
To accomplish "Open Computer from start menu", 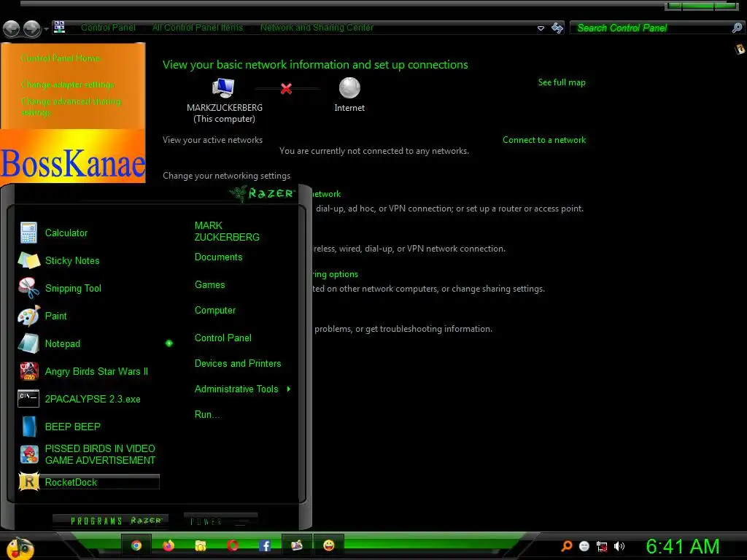I will (x=215, y=311).
